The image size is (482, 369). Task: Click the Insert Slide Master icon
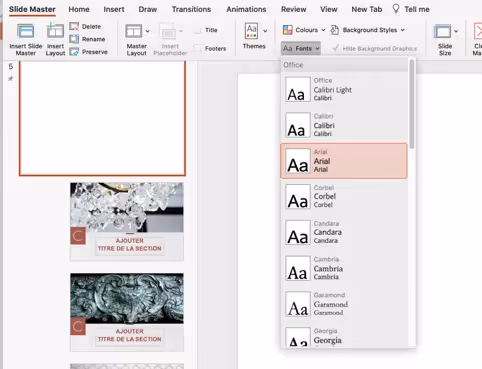tap(26, 32)
